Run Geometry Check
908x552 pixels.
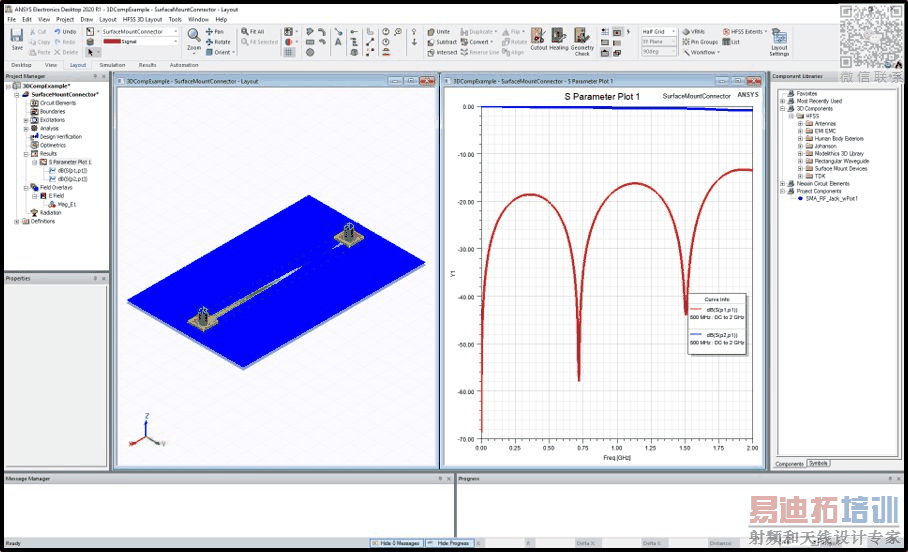click(x=582, y=41)
